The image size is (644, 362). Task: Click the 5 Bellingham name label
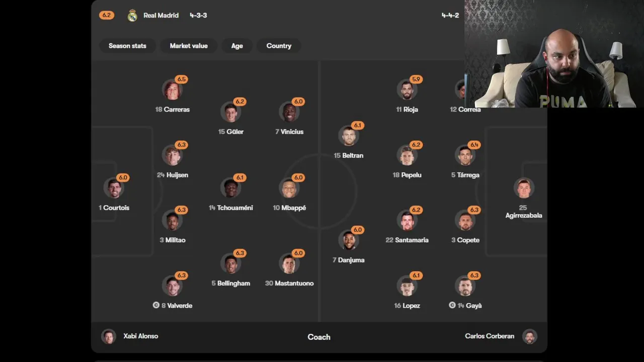(231, 284)
